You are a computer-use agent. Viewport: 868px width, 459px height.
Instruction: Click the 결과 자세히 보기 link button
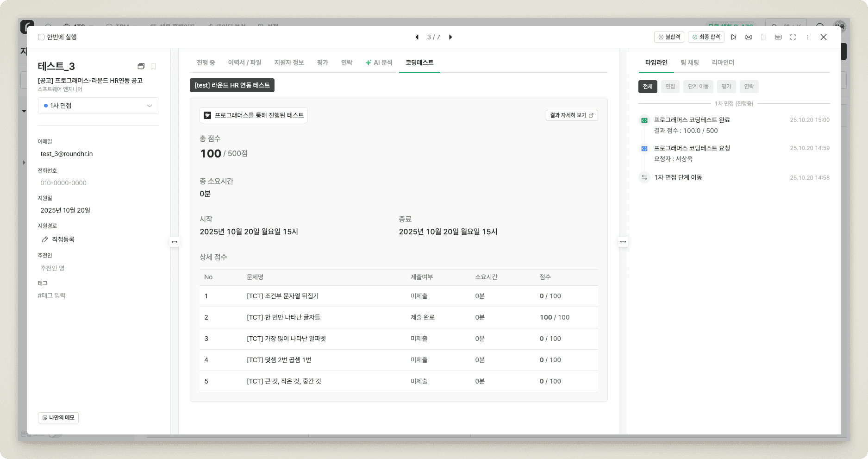click(571, 115)
